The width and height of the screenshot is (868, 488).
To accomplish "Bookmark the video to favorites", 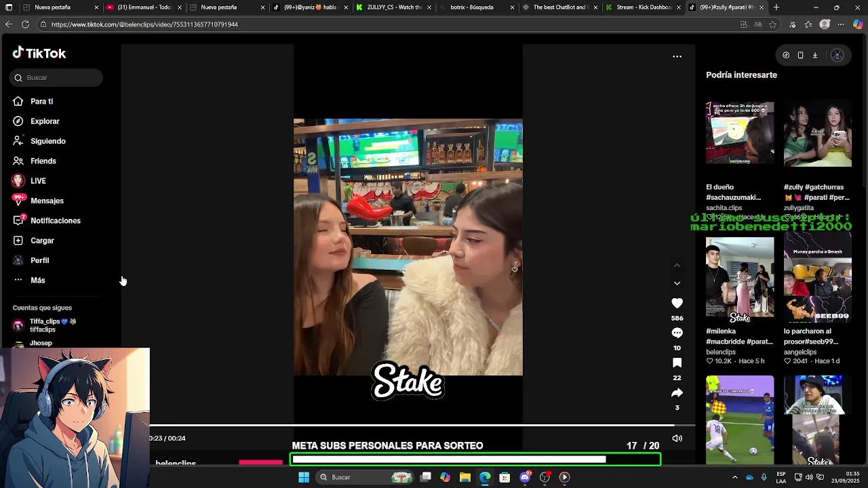I will (677, 363).
